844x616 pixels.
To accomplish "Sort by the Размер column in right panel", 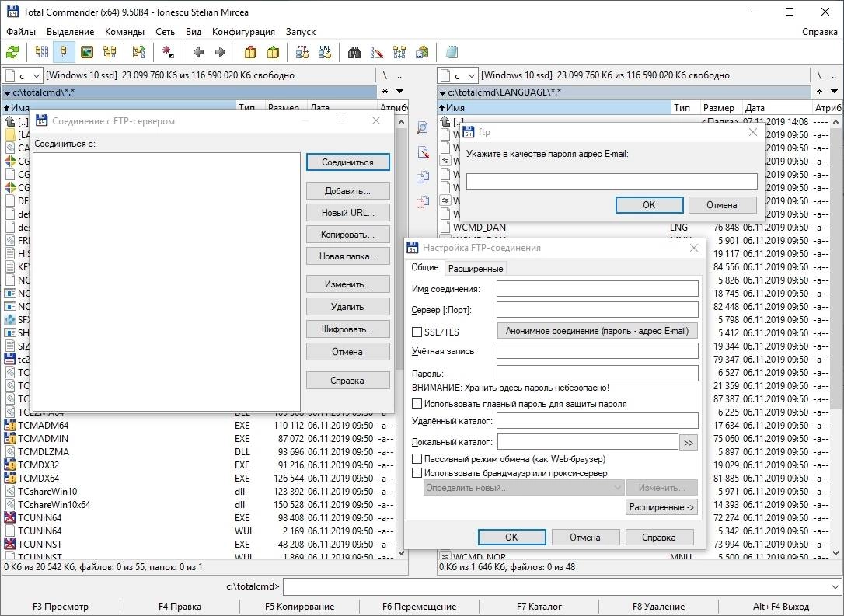I will coord(720,108).
